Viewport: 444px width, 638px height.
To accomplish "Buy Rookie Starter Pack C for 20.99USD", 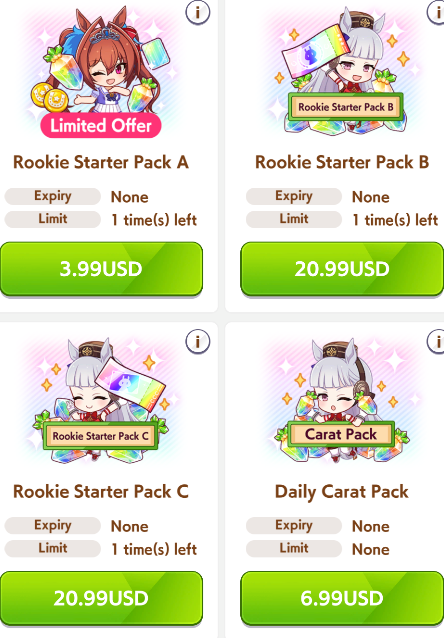I will tap(101, 598).
